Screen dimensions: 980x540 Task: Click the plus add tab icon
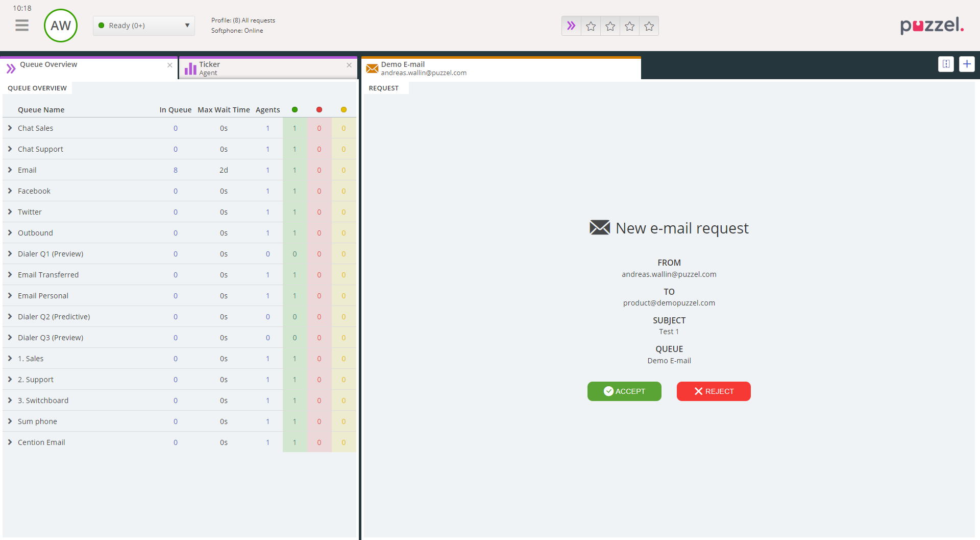coord(967,64)
